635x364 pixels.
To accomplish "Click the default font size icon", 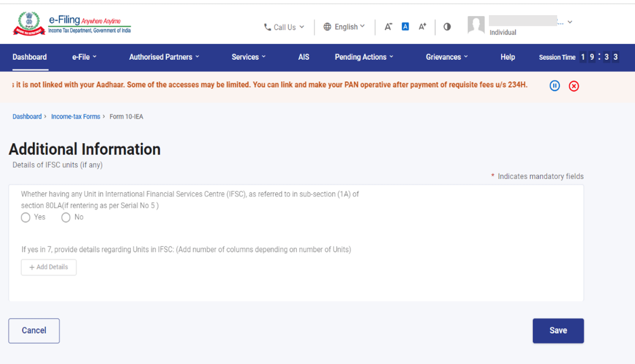I will pyautogui.click(x=405, y=27).
